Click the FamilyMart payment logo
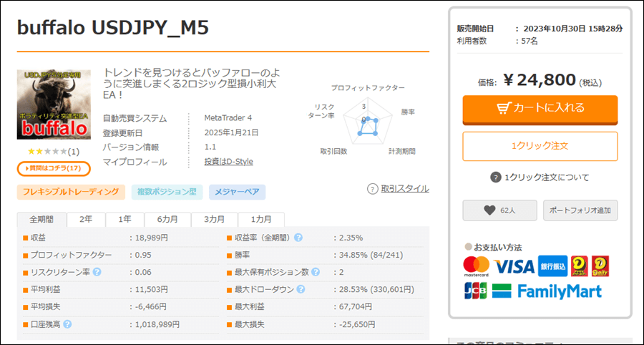This screenshot has width=644, height=345. [x=547, y=291]
